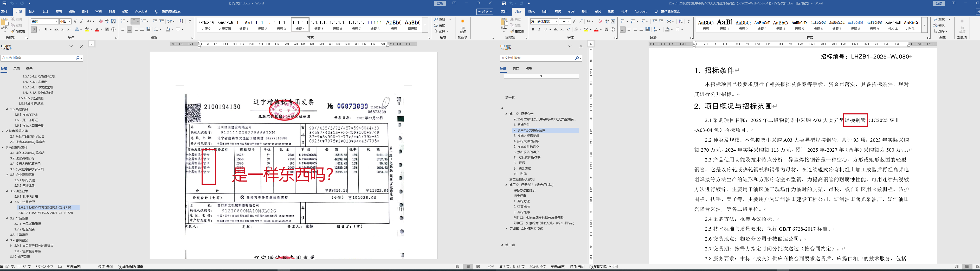Click Clear Formatting eraser icon in the right window
This screenshot has width=980, height=271.
[600, 22]
